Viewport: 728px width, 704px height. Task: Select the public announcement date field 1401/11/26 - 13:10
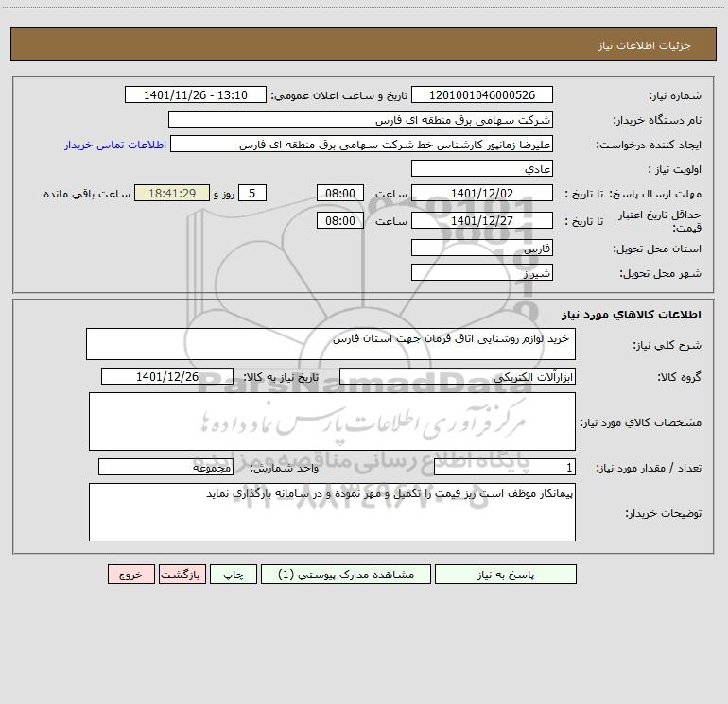click(196, 94)
